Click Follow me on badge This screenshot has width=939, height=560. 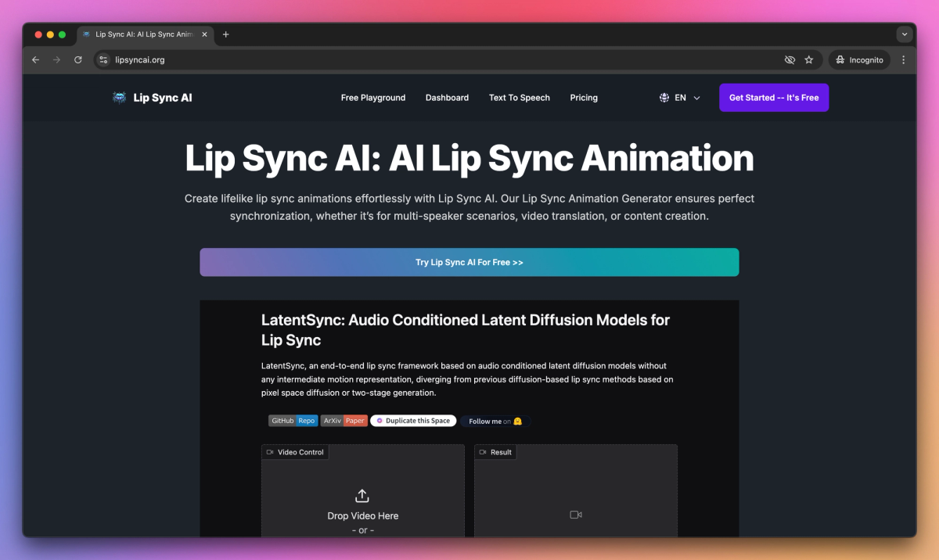495,421
